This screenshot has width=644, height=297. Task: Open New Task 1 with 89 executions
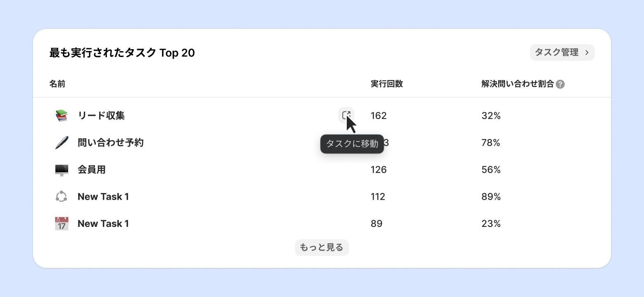pyautogui.click(x=103, y=224)
